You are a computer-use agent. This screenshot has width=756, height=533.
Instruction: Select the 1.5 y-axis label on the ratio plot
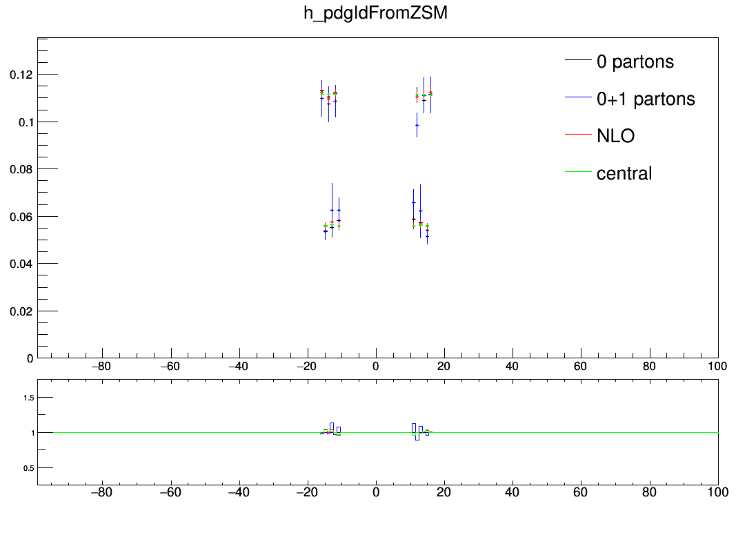tap(29, 398)
